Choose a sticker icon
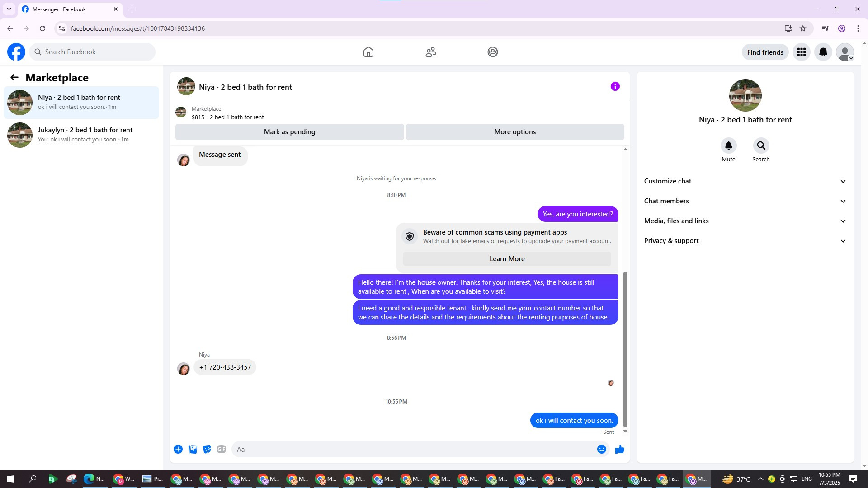The width and height of the screenshot is (868, 488). click(x=207, y=449)
